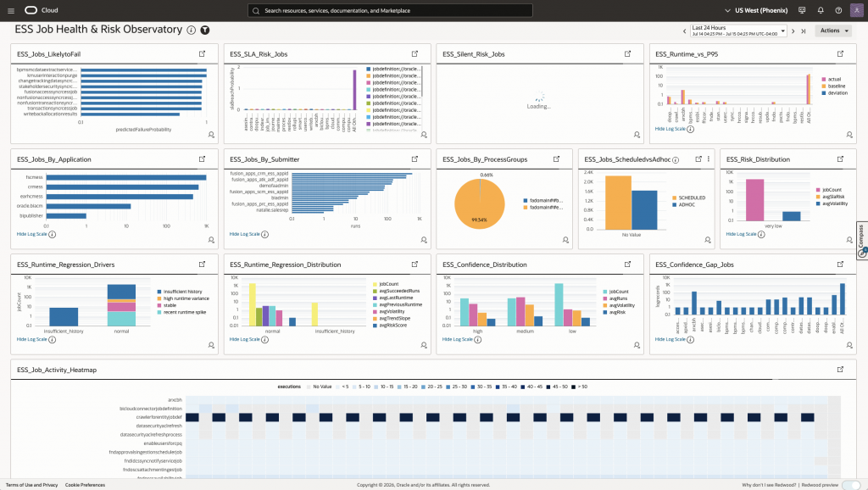Hide log scale in ESS_Runtime_vs_P95
This screenshot has height=490, width=868.
coord(670,129)
